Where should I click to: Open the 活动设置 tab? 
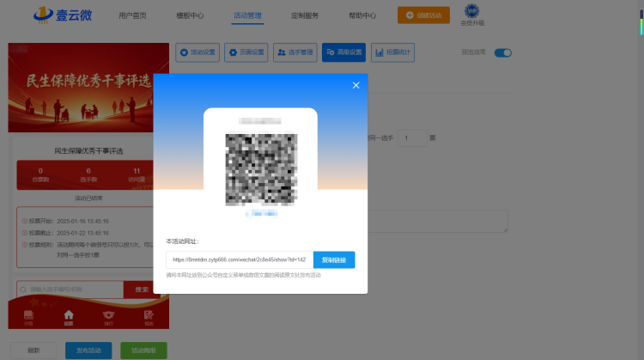click(197, 52)
